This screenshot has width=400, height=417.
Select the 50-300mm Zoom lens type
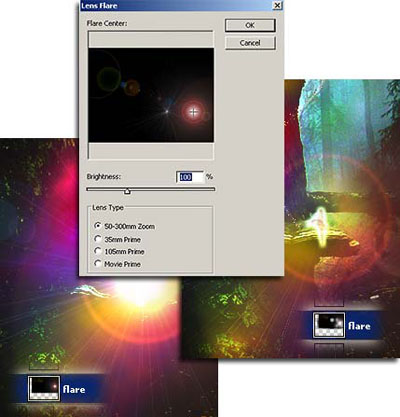click(x=98, y=226)
